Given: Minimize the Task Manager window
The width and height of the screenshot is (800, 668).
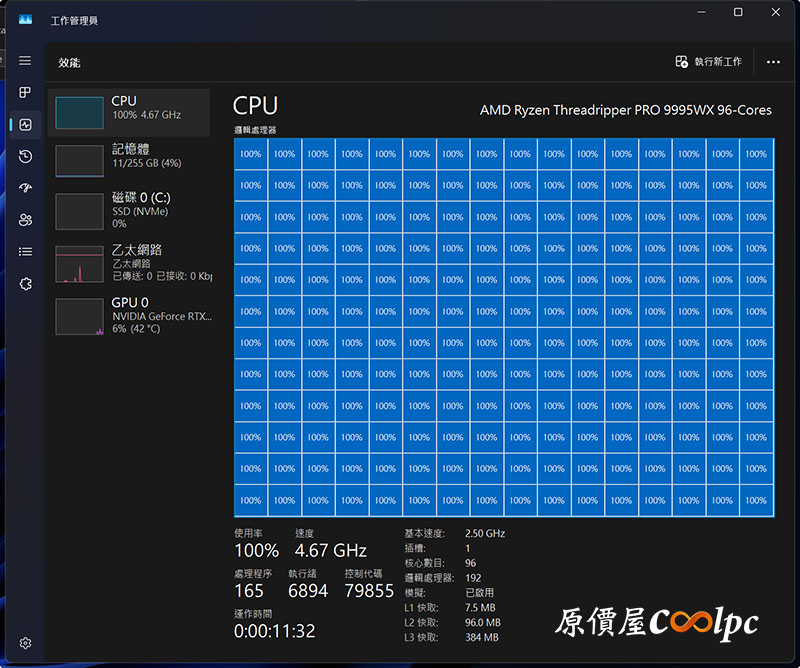Looking at the screenshot, I should [x=702, y=12].
